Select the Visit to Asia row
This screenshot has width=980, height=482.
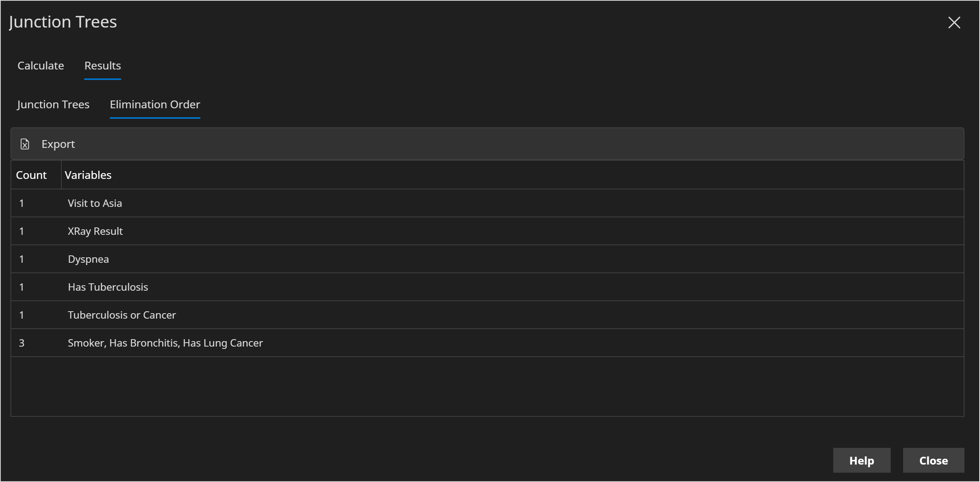click(95, 203)
